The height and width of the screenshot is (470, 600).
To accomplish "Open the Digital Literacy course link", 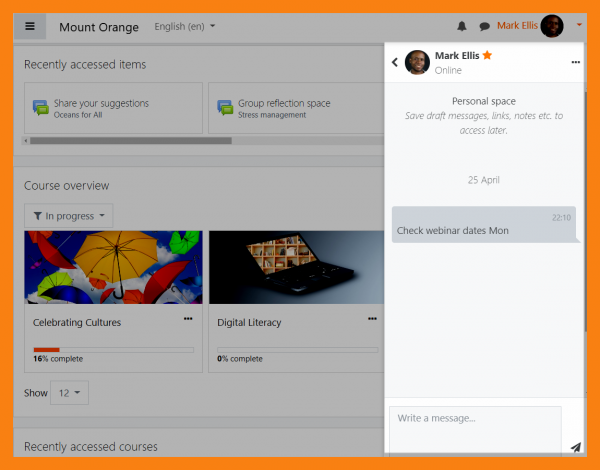I will coord(249,323).
